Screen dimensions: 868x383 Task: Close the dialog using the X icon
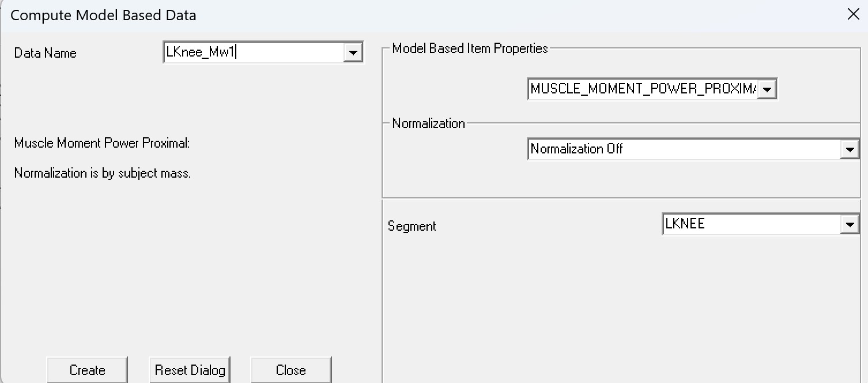(853, 14)
